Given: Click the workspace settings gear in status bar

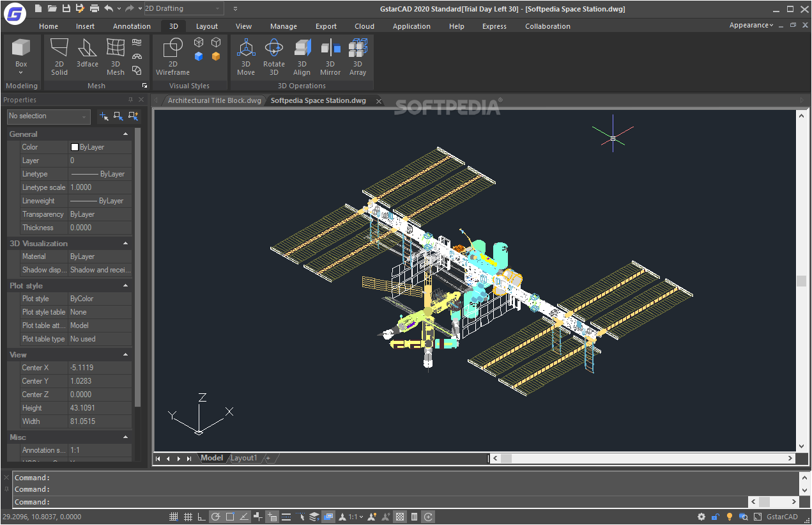Looking at the screenshot, I should [x=701, y=517].
